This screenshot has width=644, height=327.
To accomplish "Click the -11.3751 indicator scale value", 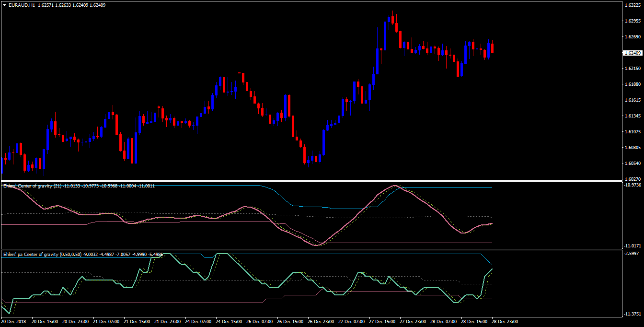I will (x=633, y=314).
